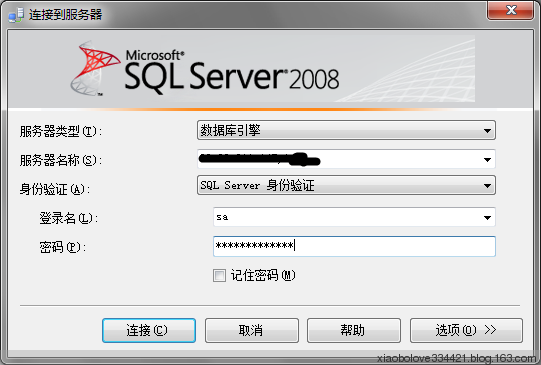Click the 连接(C) connect button
Viewport: 541px width, 365px height.
[149, 331]
